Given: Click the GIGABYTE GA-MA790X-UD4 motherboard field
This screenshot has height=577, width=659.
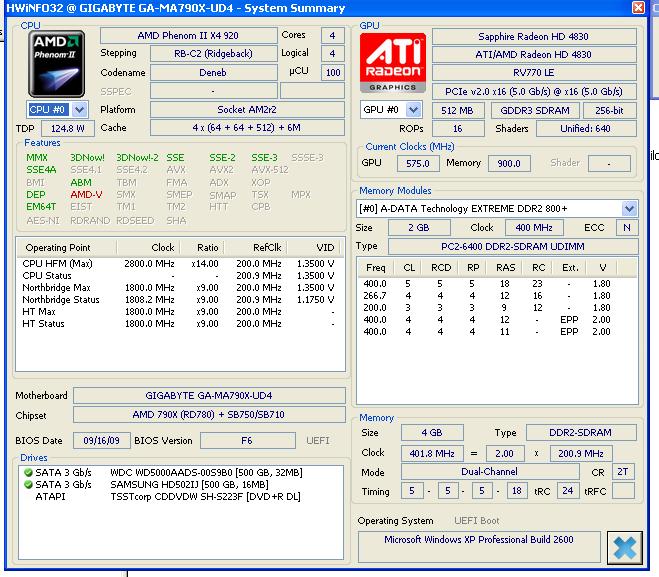Looking at the screenshot, I should [x=209, y=396].
